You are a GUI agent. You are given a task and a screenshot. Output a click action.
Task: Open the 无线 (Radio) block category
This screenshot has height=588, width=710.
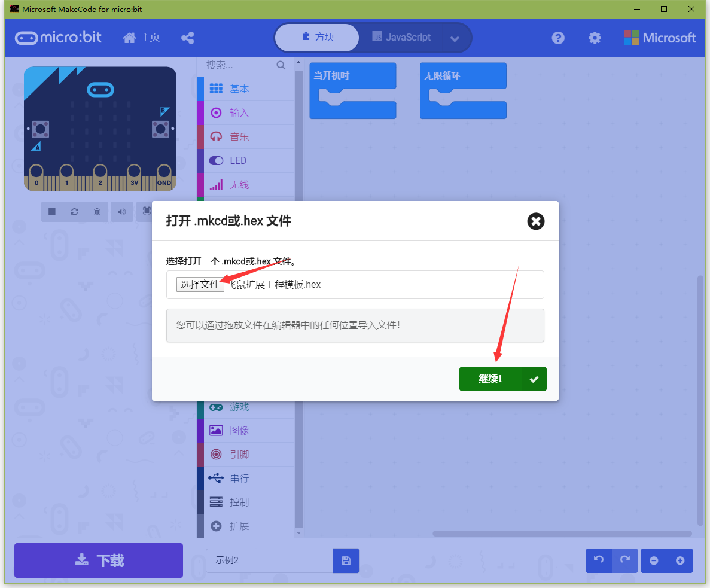click(239, 184)
